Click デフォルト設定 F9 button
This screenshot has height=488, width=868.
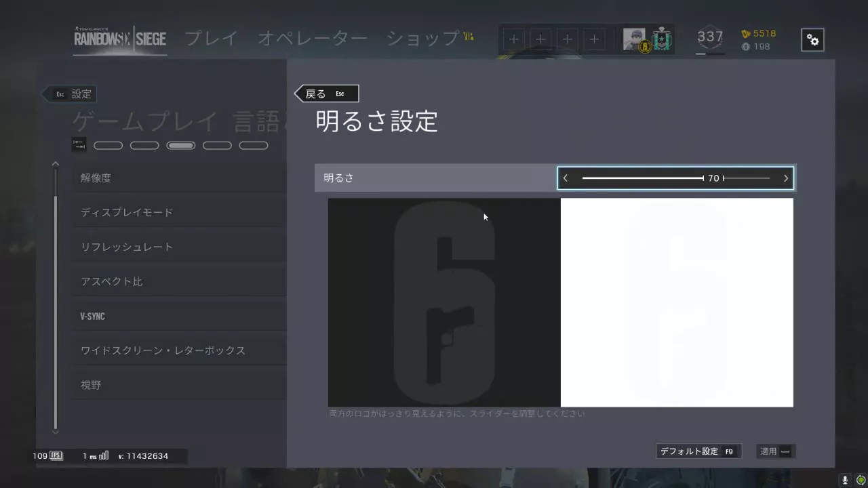(698, 451)
